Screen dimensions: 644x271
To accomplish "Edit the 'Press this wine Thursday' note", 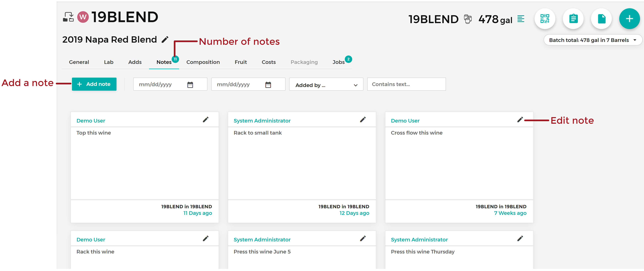I will tap(520, 238).
